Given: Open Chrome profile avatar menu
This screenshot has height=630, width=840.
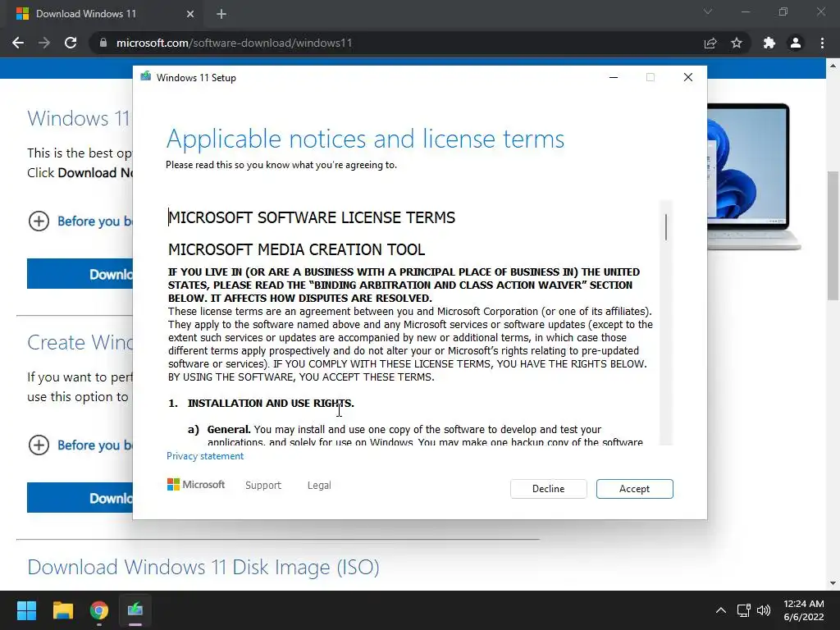Looking at the screenshot, I should coord(796,43).
